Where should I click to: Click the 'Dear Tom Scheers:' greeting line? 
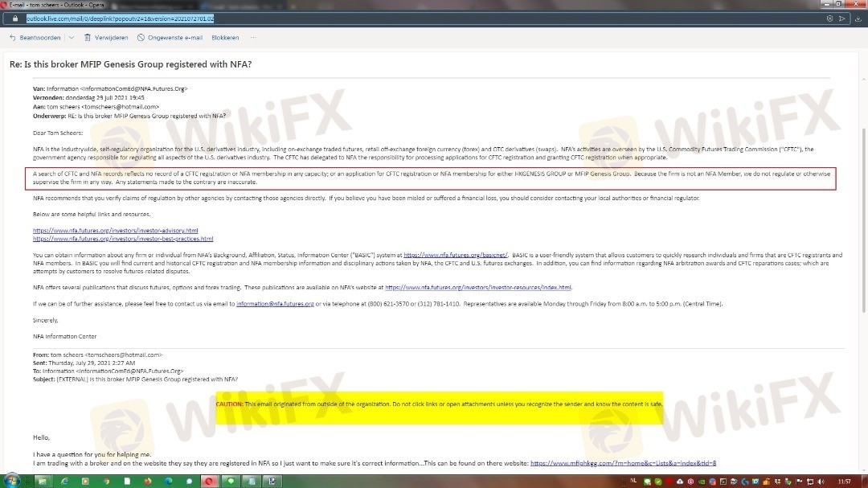click(x=58, y=133)
